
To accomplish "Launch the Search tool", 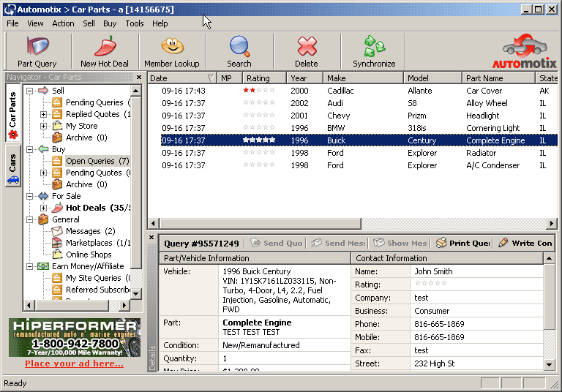I will coord(239,51).
